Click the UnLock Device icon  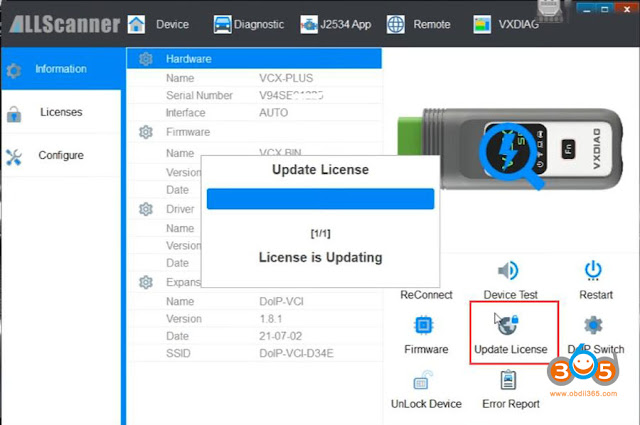[x=423, y=380]
